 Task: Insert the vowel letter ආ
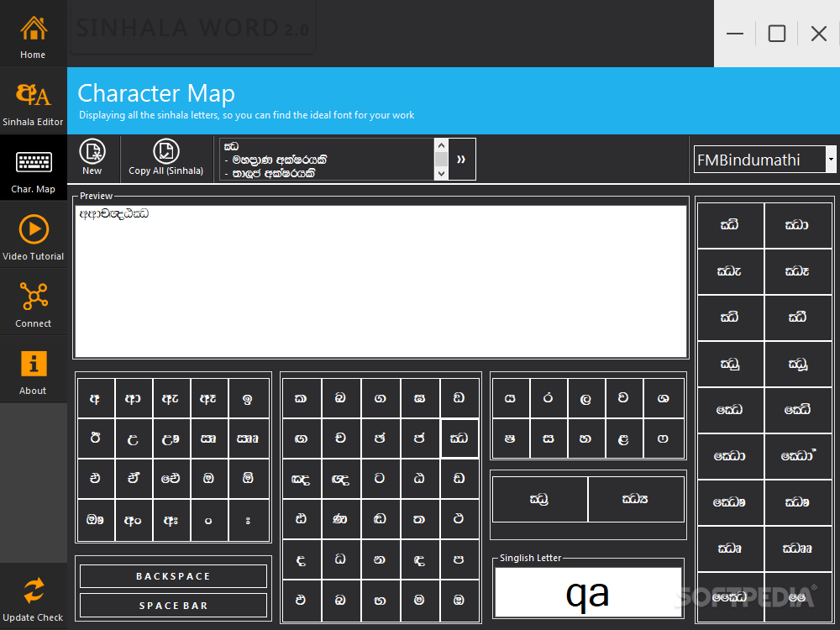click(x=134, y=398)
